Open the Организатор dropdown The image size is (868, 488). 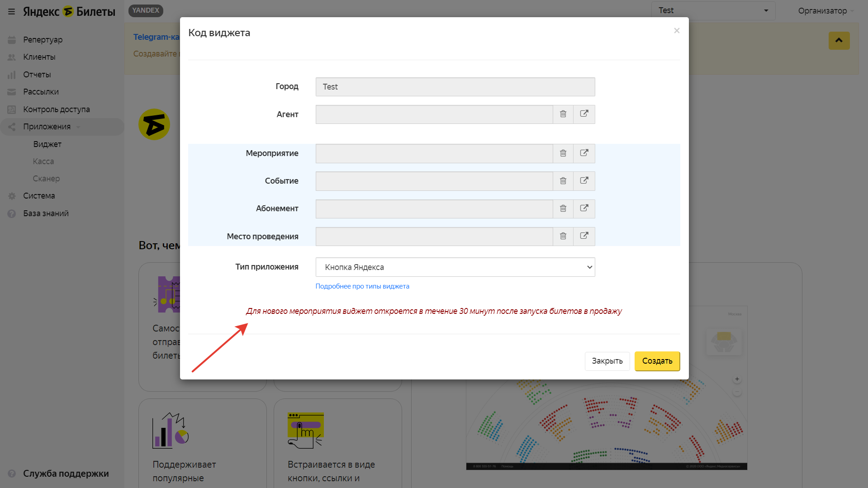(x=826, y=11)
